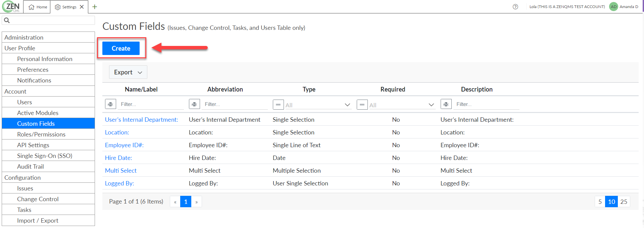This screenshot has height=228, width=644.
Task: Open Tasks configuration in sidebar
Action: (x=48, y=210)
